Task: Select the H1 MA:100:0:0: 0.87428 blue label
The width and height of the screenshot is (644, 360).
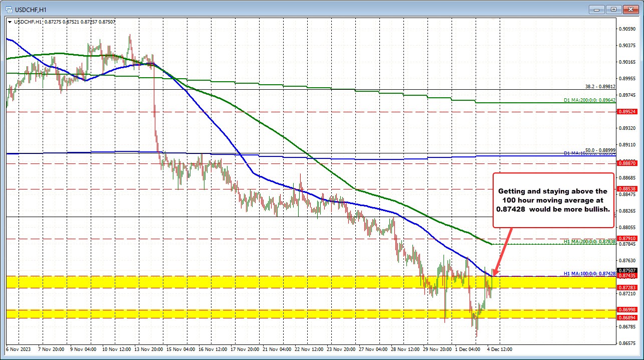Action: 589,274
